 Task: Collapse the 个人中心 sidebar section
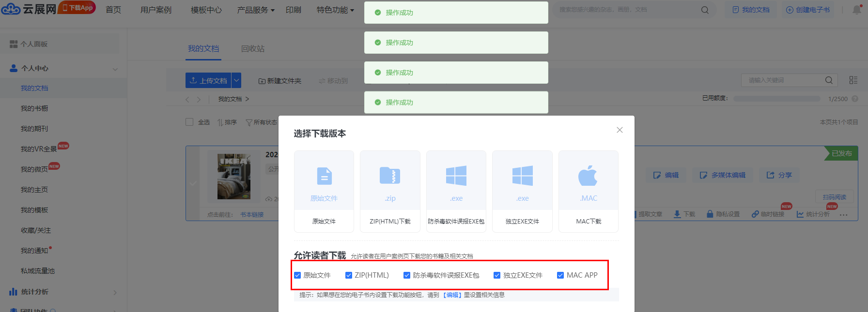[115, 69]
